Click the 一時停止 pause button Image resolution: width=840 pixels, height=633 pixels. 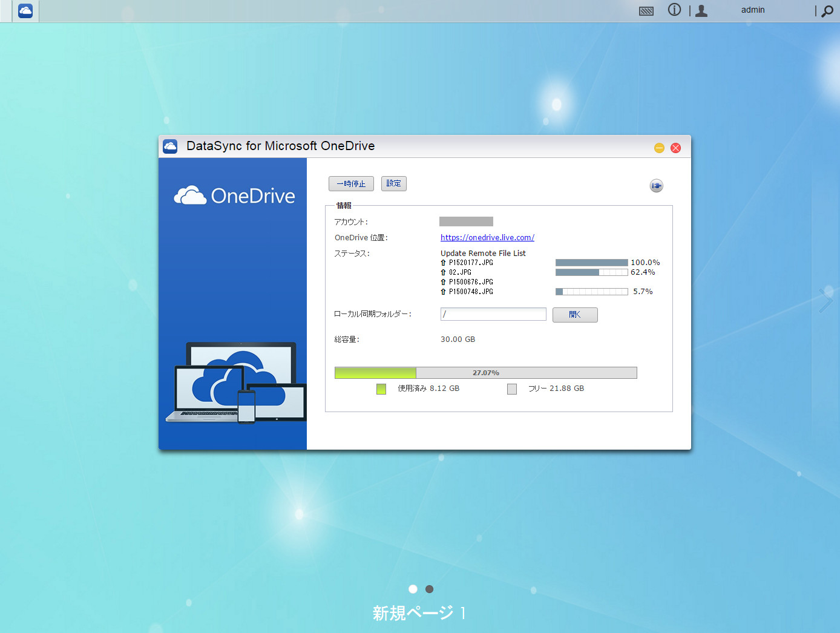(x=351, y=183)
